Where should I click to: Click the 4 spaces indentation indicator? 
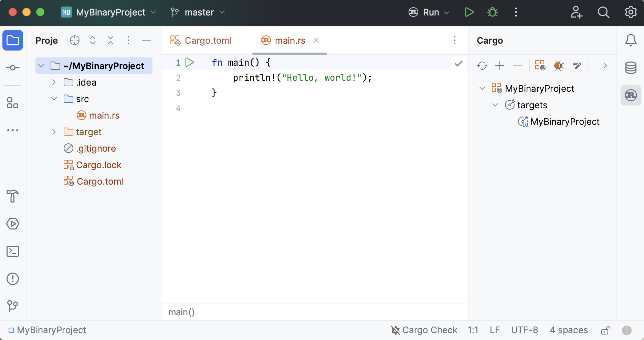569,330
